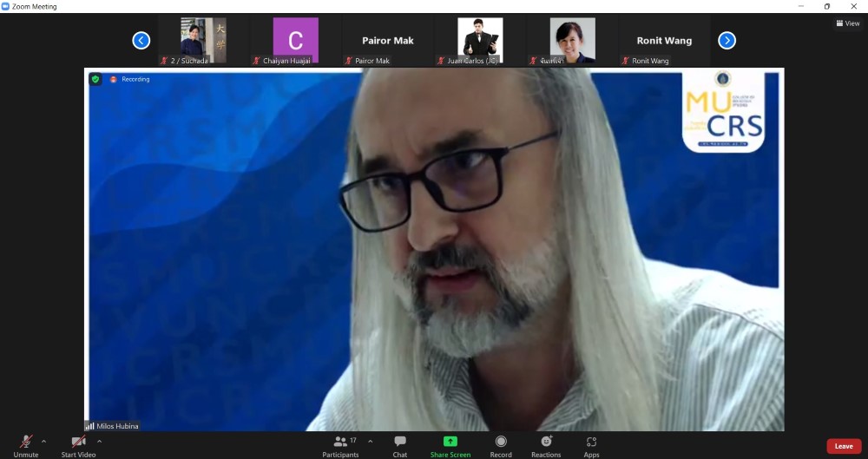Open video options caret beside Start Video

[99, 441]
